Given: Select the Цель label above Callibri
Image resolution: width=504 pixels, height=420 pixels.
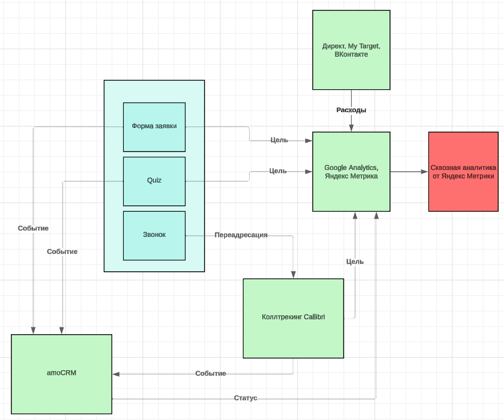Looking at the screenshot, I should [x=355, y=261].
